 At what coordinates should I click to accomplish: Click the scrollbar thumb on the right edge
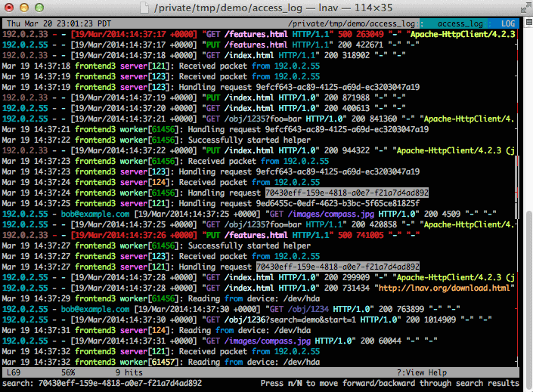pos(529,299)
